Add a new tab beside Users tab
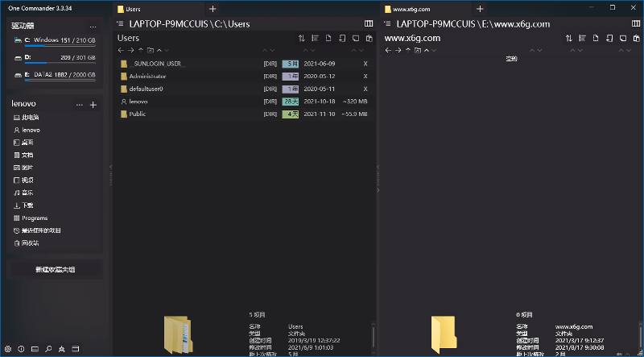 click(x=213, y=9)
